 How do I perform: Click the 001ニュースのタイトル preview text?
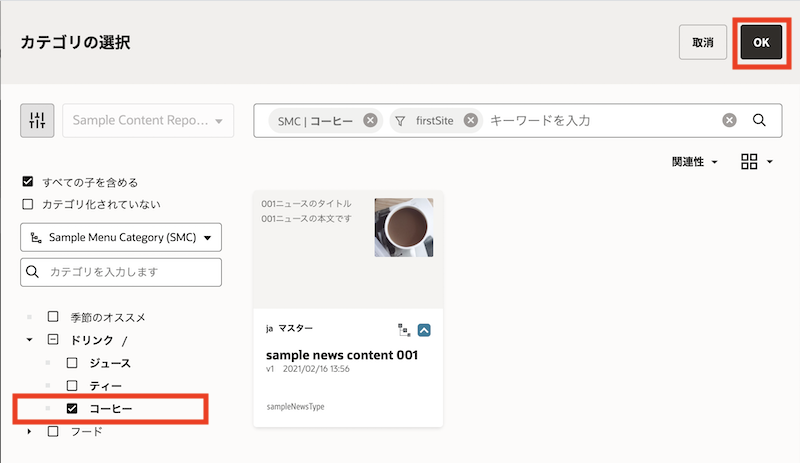pos(306,204)
